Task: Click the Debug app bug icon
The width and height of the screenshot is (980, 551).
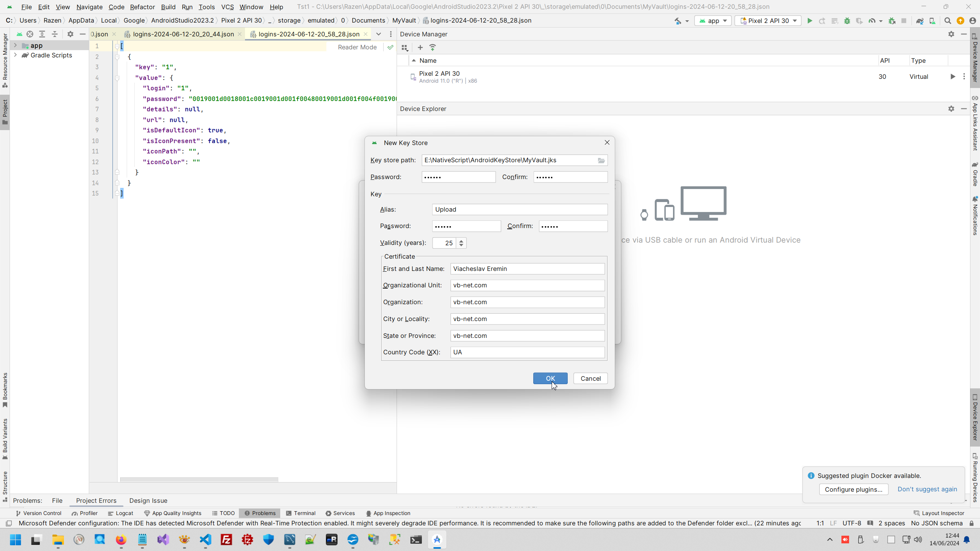Action: pos(847,21)
